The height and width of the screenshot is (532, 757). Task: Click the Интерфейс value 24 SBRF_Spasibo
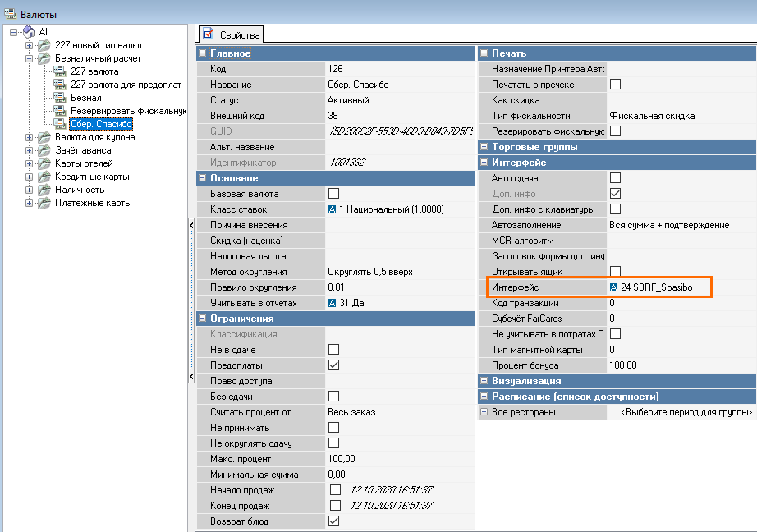click(656, 287)
